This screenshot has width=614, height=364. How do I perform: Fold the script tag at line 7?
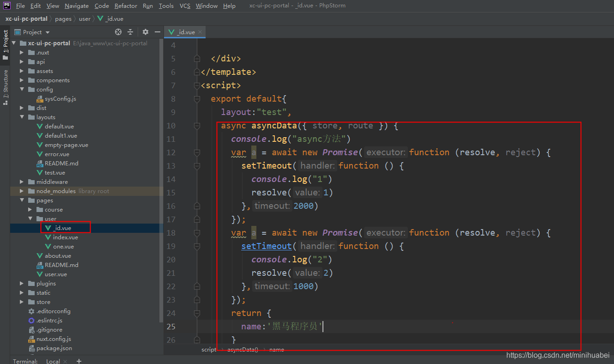197,85
